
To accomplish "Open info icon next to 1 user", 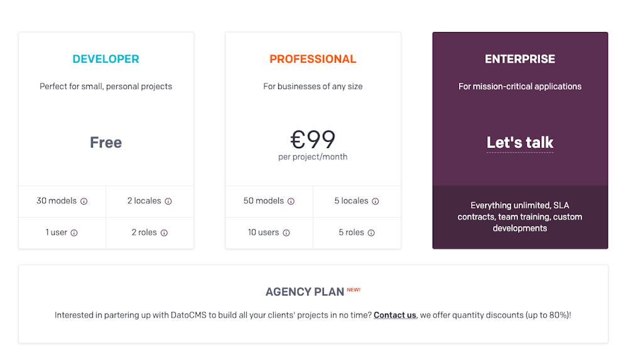I will 74,233.
